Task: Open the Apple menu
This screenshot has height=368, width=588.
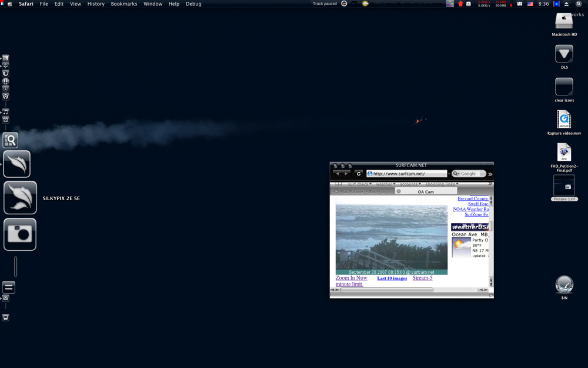Action: tap(10, 4)
